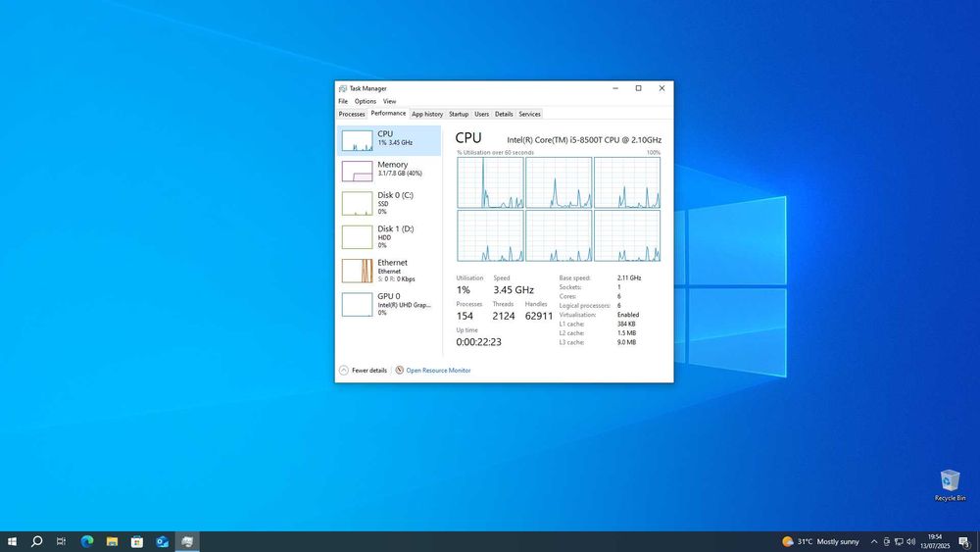The height and width of the screenshot is (552, 980).
Task: Switch to the Startup tab
Action: [459, 115]
